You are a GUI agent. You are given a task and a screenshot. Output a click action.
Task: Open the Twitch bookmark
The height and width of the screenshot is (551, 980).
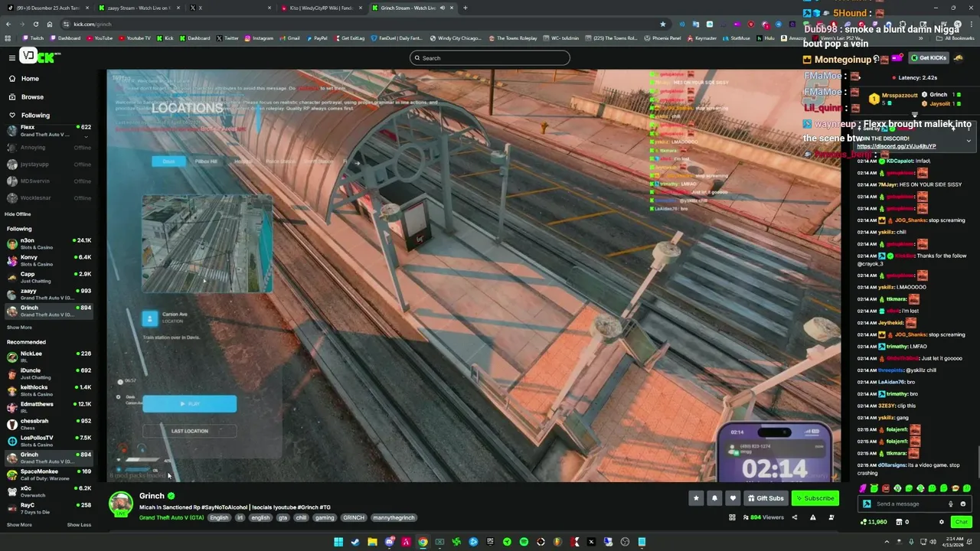(33, 38)
